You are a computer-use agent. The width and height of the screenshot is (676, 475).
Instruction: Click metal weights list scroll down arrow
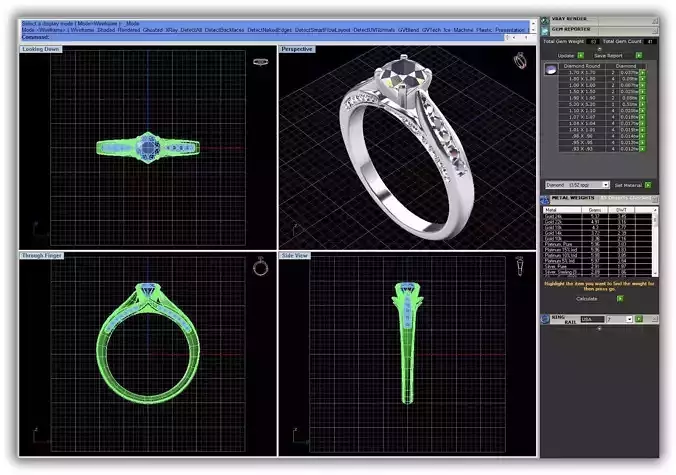[655, 273]
